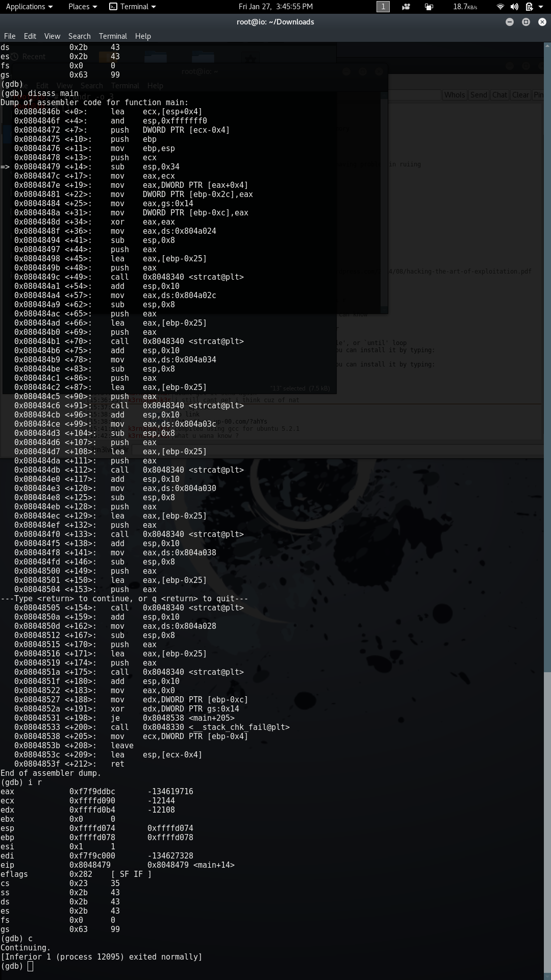The image size is (551, 980).
Task: Click the gdb prompt cursor at bottom
Action: coord(30,966)
